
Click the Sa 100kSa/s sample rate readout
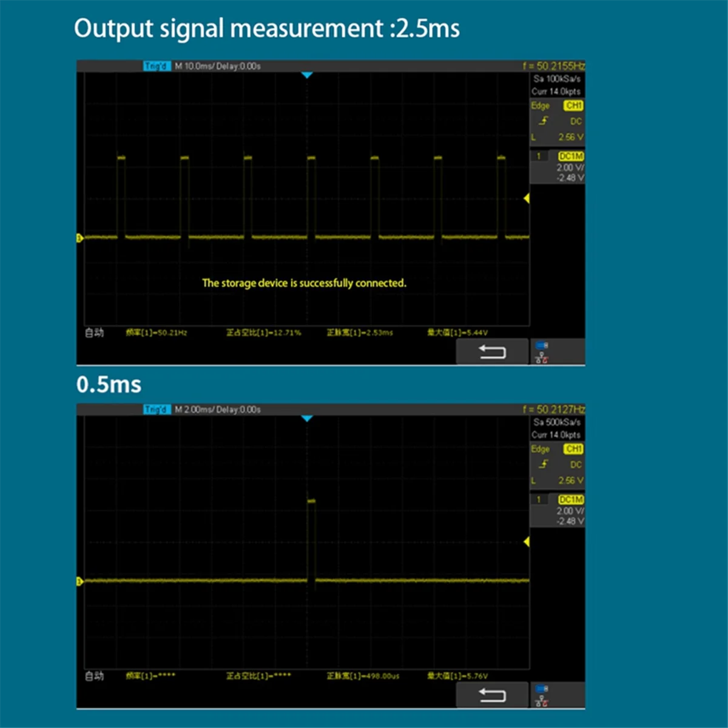tap(557, 79)
